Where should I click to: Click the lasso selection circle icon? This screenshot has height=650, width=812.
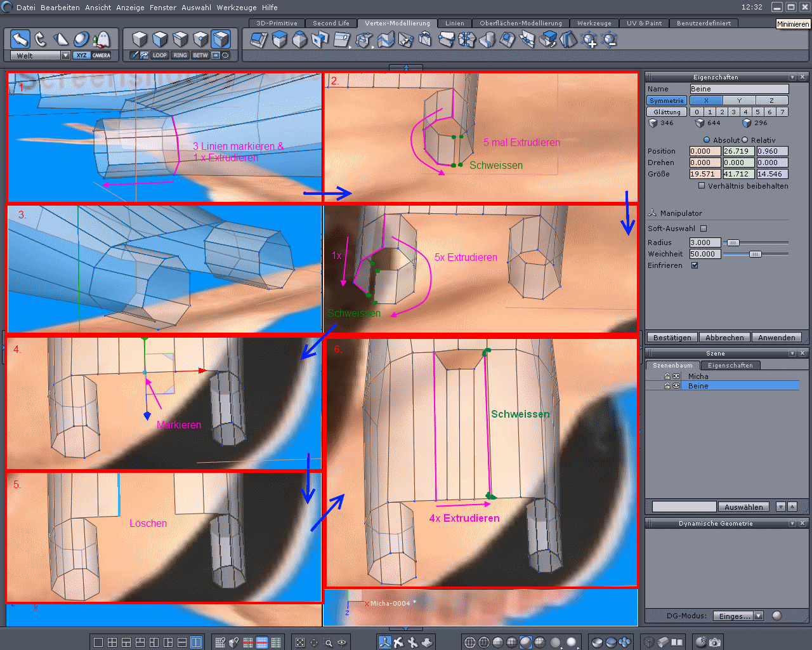tap(225, 55)
